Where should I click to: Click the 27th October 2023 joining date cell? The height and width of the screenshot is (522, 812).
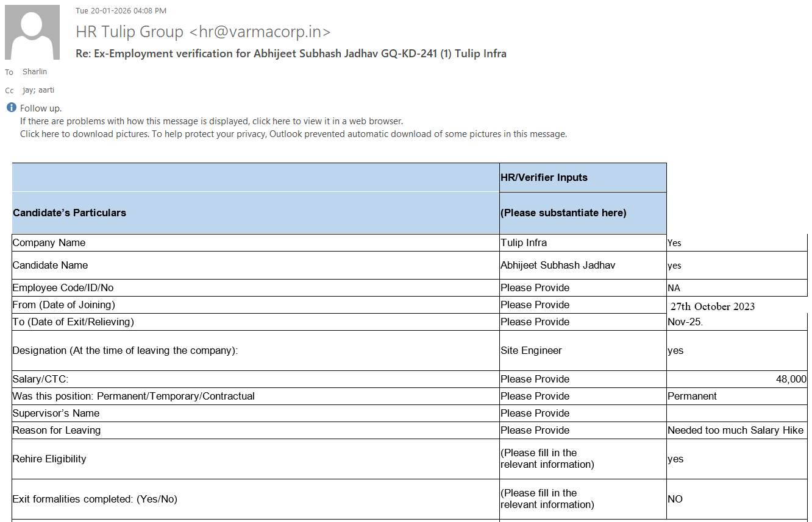coord(712,306)
